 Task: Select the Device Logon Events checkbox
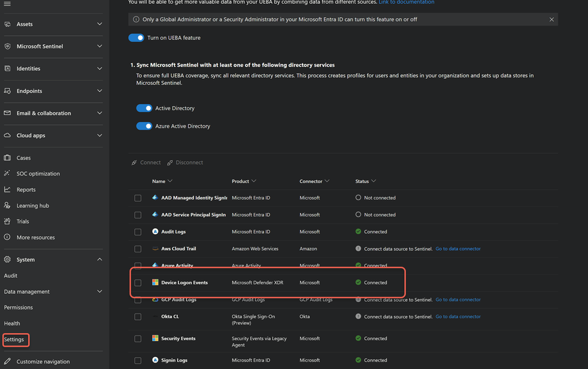138,282
